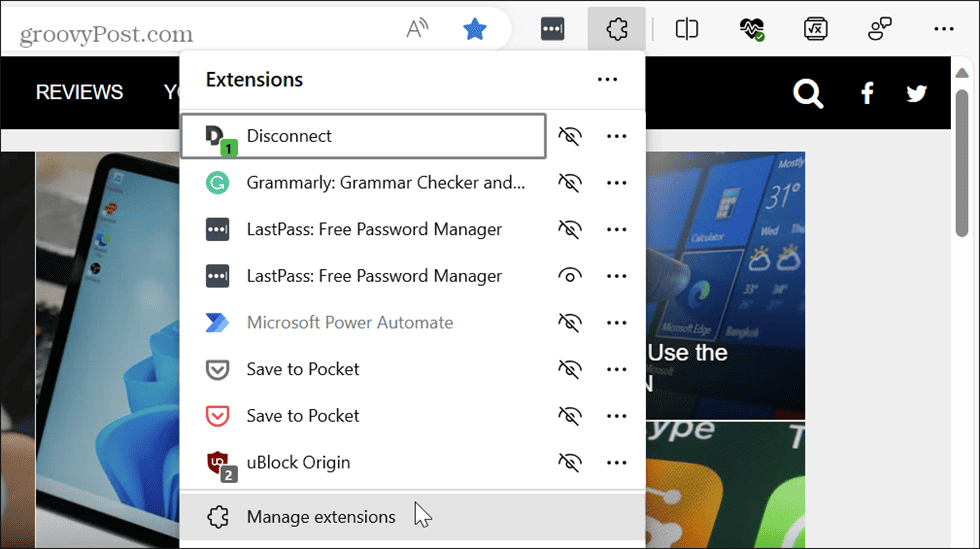Open more actions for Disconnect
Image resolution: width=980 pixels, height=549 pixels.
click(617, 136)
